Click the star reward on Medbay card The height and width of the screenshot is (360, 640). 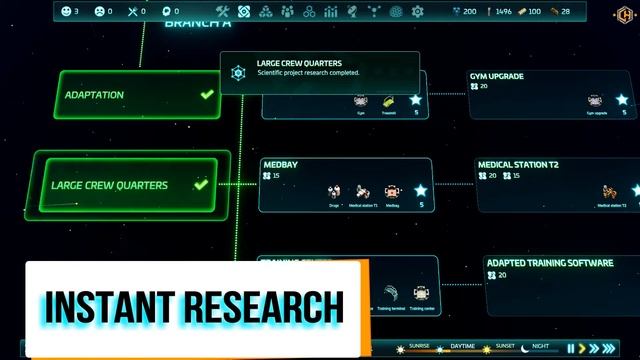[x=421, y=190]
